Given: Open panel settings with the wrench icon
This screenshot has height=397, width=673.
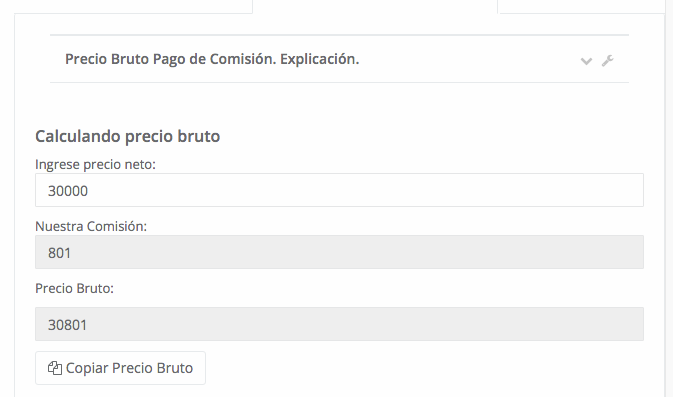Looking at the screenshot, I should 607,61.
